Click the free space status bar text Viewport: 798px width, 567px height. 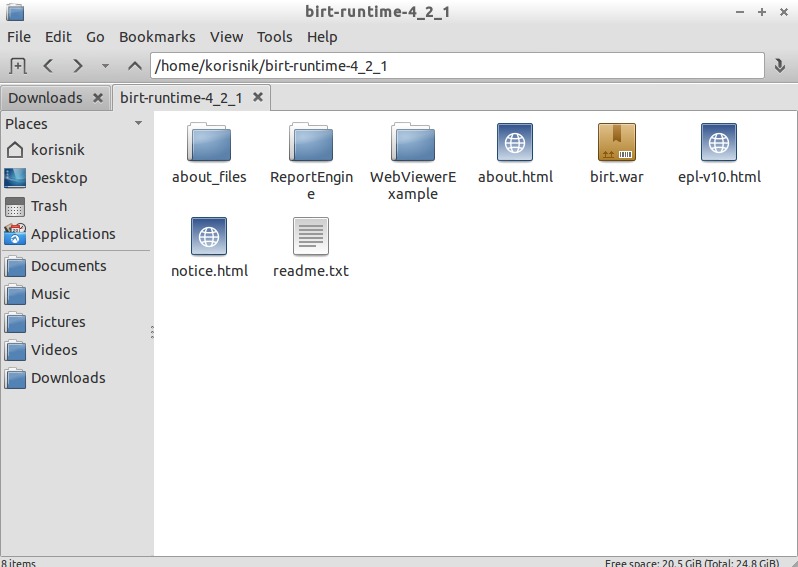pyautogui.click(x=692, y=563)
